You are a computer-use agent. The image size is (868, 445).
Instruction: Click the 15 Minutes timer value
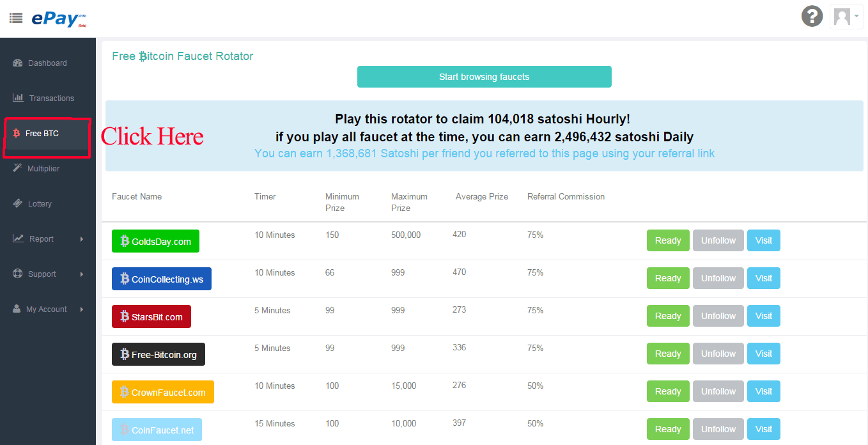[275, 423]
